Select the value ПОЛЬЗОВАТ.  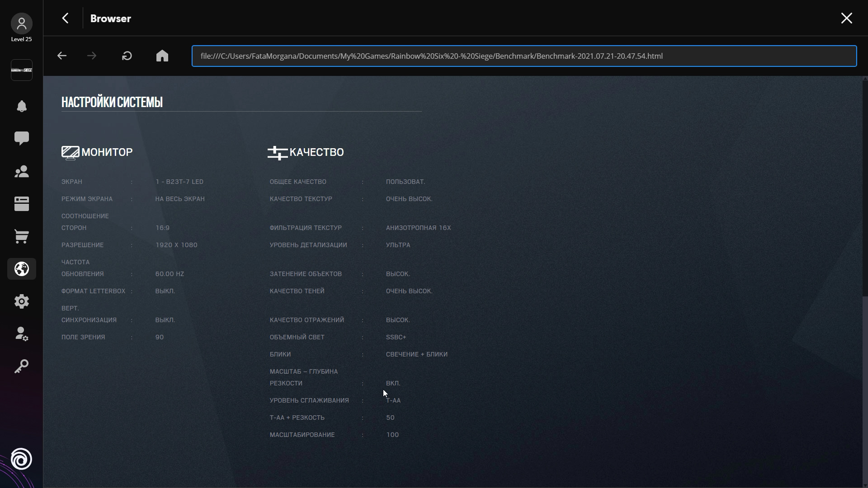click(406, 182)
